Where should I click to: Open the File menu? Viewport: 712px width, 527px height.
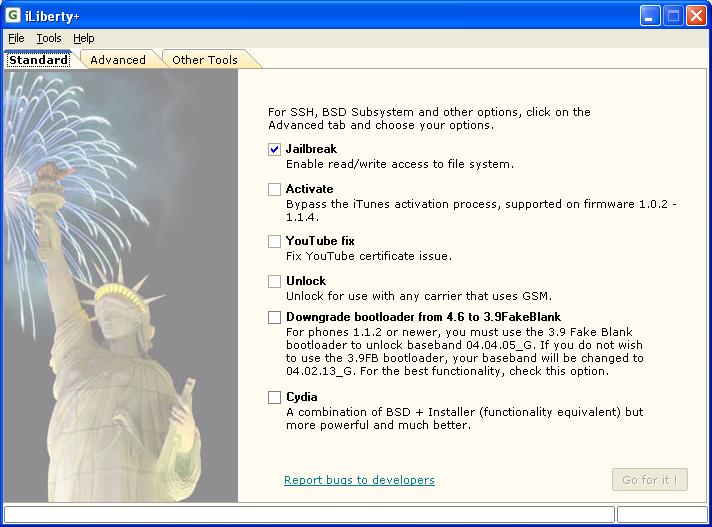16,38
